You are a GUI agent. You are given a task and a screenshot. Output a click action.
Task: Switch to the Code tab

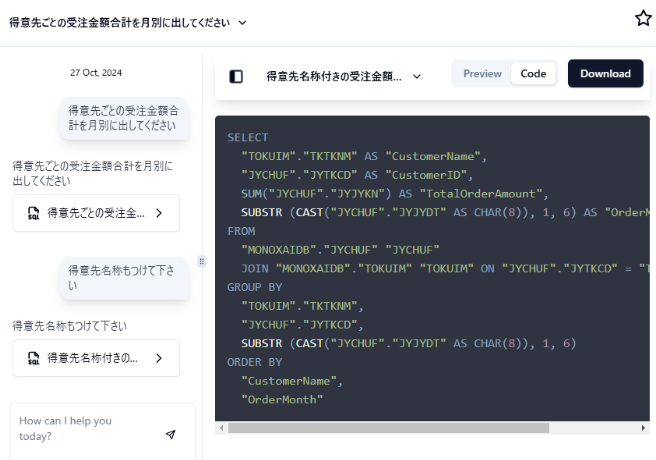pyautogui.click(x=533, y=74)
